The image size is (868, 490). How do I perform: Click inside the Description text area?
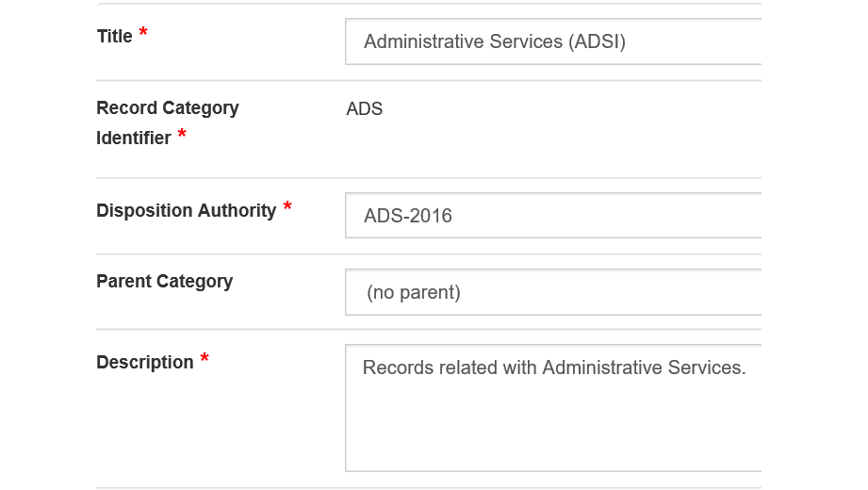pyautogui.click(x=553, y=408)
